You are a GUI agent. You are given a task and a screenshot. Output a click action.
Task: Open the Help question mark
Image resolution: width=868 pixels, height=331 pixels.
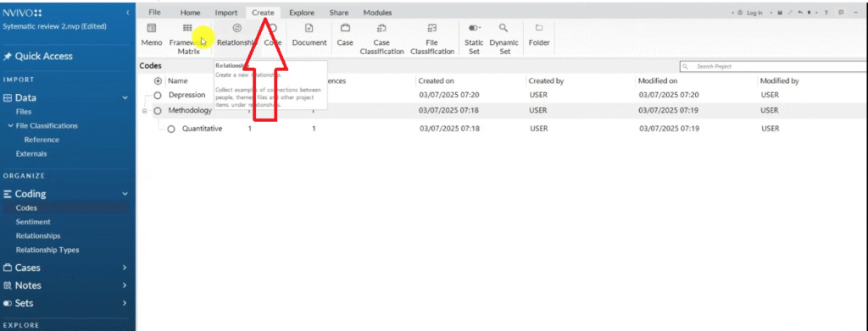pos(826,13)
